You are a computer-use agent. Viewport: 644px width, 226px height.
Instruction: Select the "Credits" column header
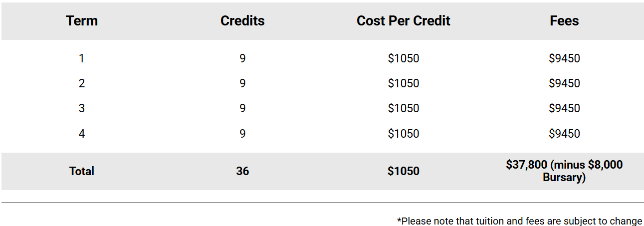(x=242, y=21)
